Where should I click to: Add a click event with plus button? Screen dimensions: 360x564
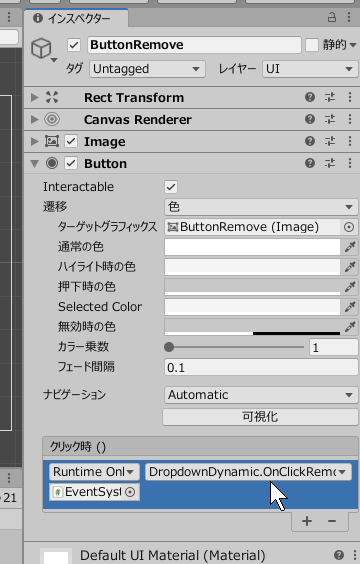[307, 521]
